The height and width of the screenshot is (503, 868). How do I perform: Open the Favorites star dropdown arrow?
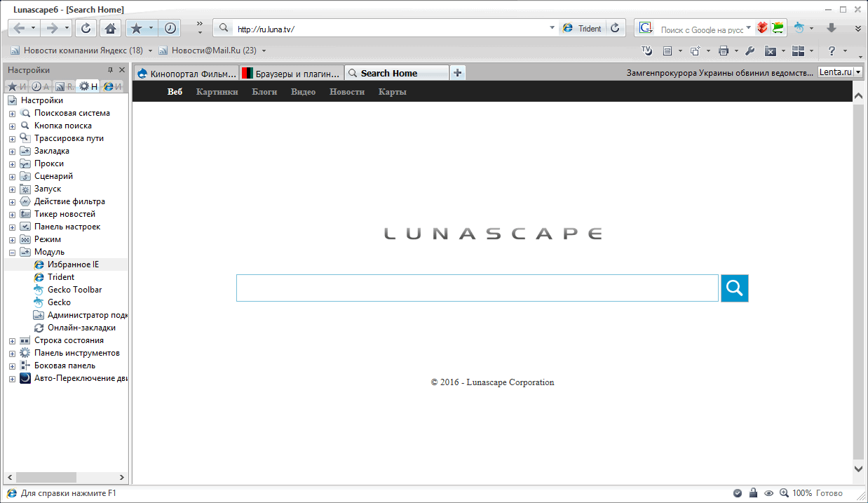[x=151, y=28]
